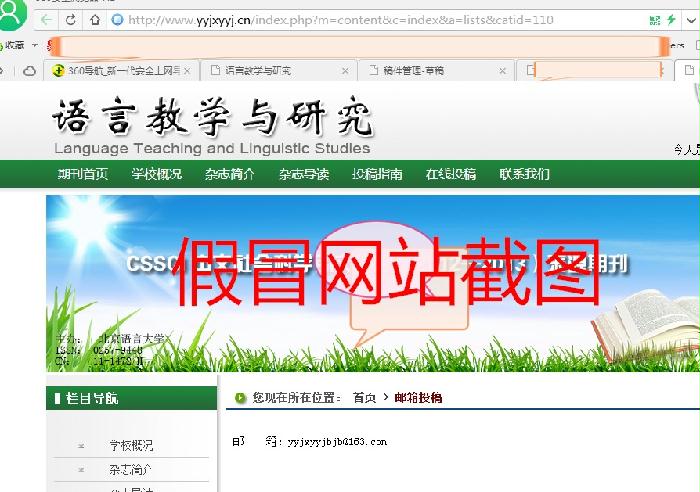Go to the browser home page icon
Viewport: 700px width, 492px height.
(94, 19)
